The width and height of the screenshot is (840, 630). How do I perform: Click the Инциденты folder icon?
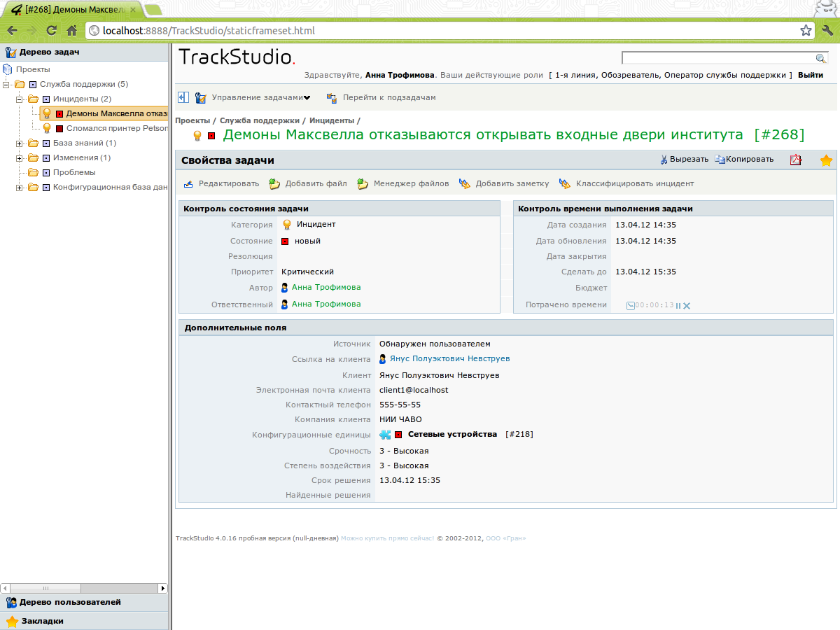[33, 99]
